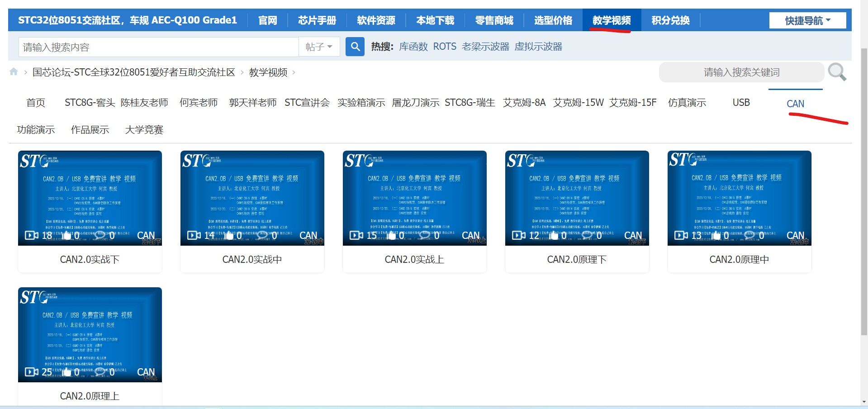868x409 pixels.
Task: Click like thumb icon on CAN2.0原理中
Action: coord(716,235)
